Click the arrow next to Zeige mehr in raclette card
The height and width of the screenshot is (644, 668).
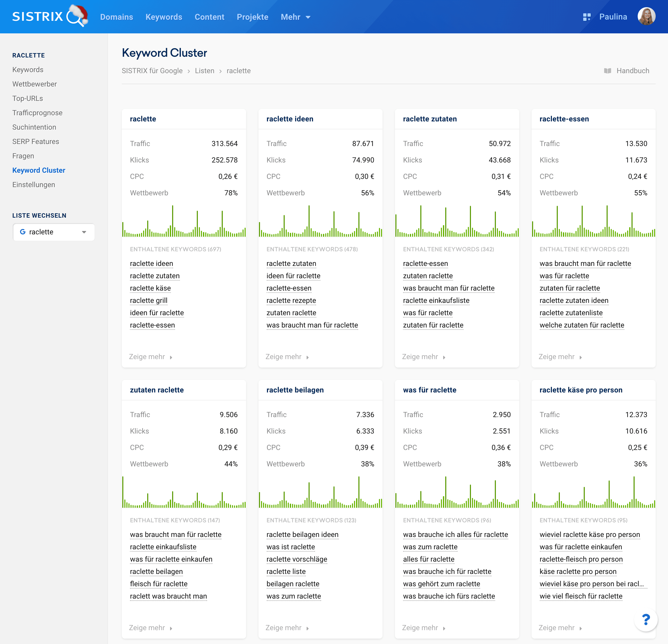[171, 357]
